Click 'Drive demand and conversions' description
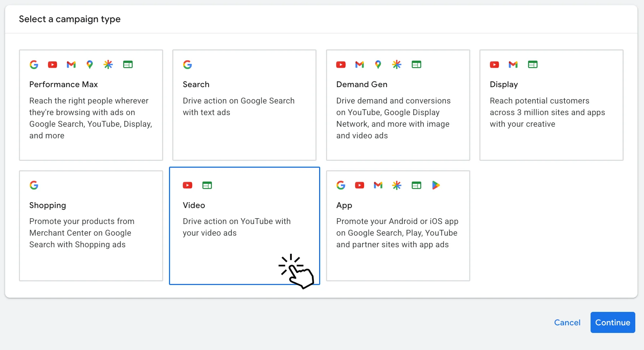The image size is (644, 350). [394, 101]
